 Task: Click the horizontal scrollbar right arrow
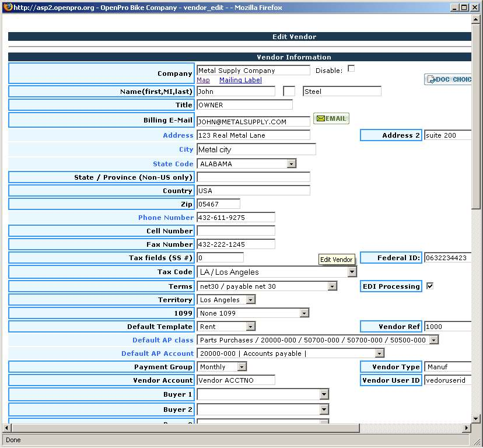tap(466, 428)
